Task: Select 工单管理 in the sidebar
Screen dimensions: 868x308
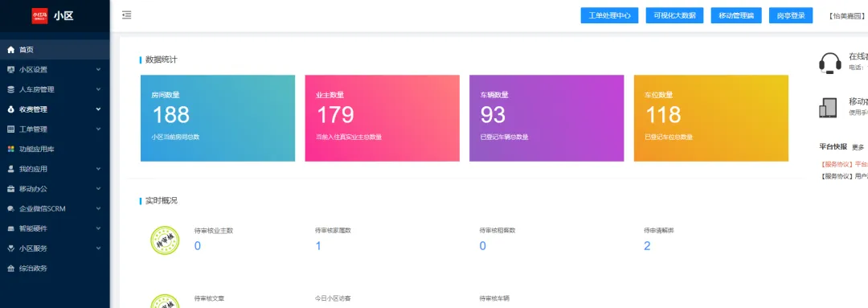Action: coord(55,129)
